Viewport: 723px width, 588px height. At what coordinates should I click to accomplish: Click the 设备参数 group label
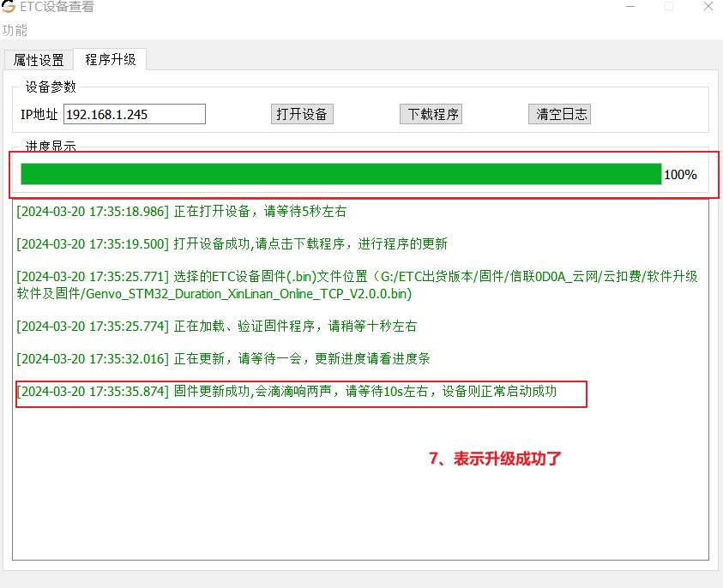pos(51,87)
